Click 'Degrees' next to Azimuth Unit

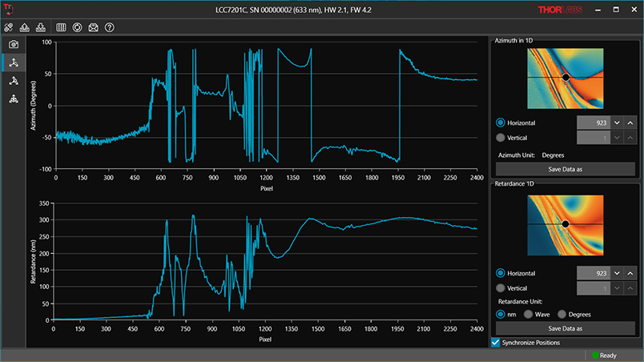pos(553,155)
